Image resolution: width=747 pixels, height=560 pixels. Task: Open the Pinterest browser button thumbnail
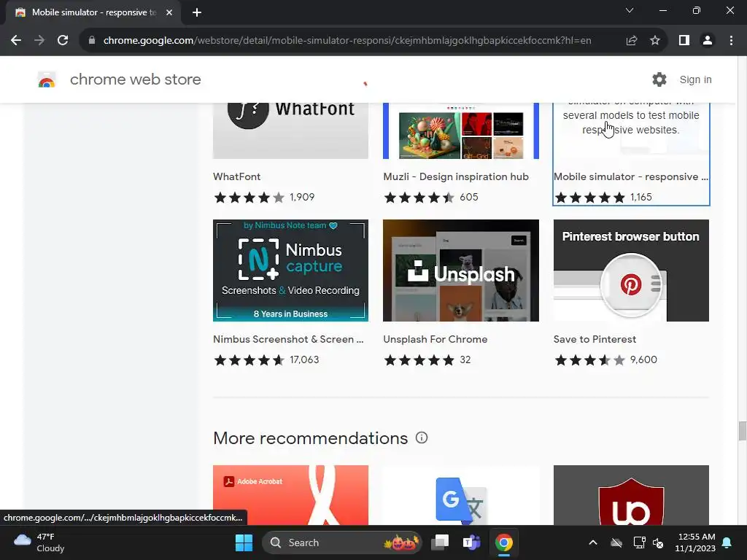pyautogui.click(x=631, y=271)
